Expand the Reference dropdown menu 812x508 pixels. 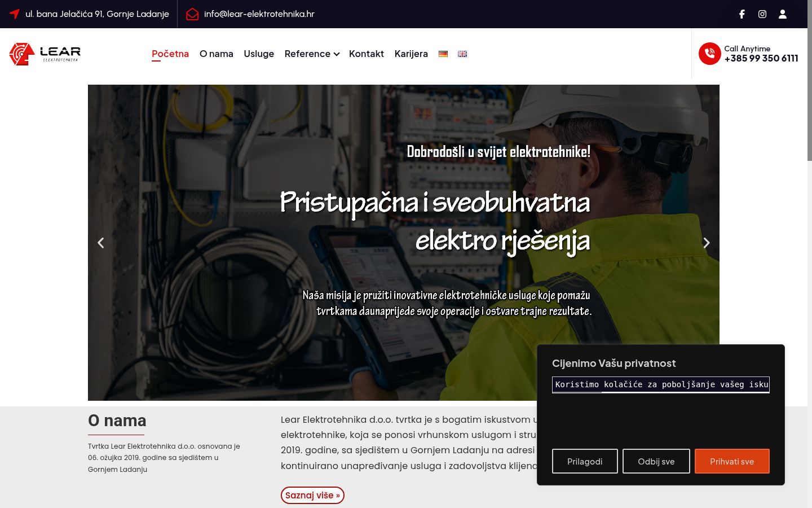(x=312, y=54)
